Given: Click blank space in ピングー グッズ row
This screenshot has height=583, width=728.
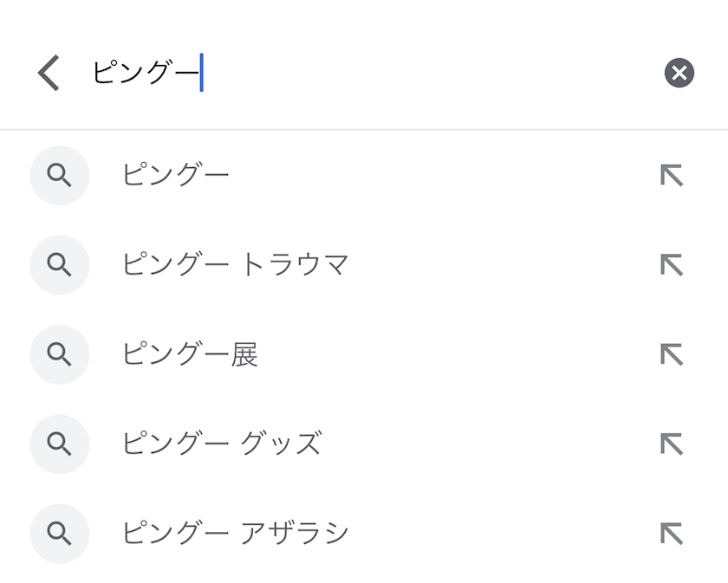Looking at the screenshot, I should coord(485,444).
